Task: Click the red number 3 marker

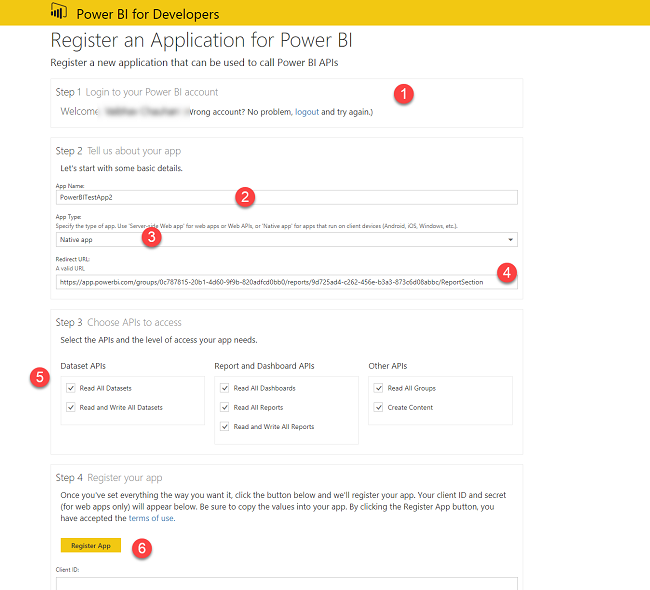Action: pos(150,236)
